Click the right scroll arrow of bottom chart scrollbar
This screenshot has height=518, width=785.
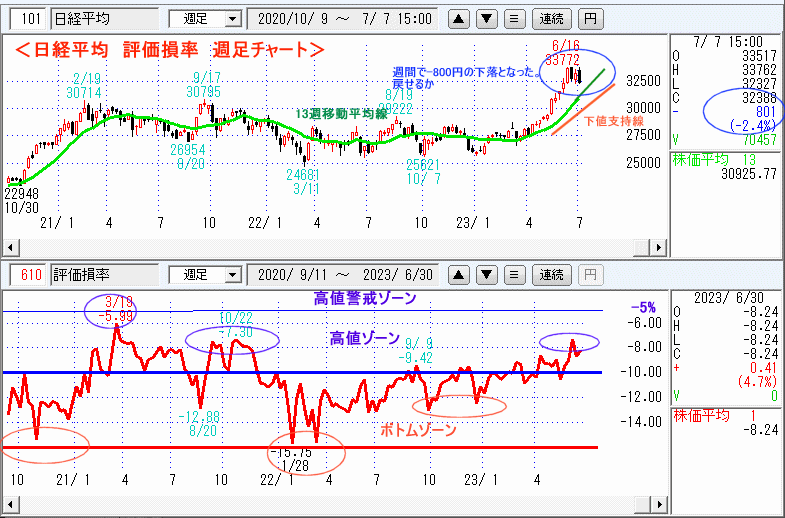659,504
